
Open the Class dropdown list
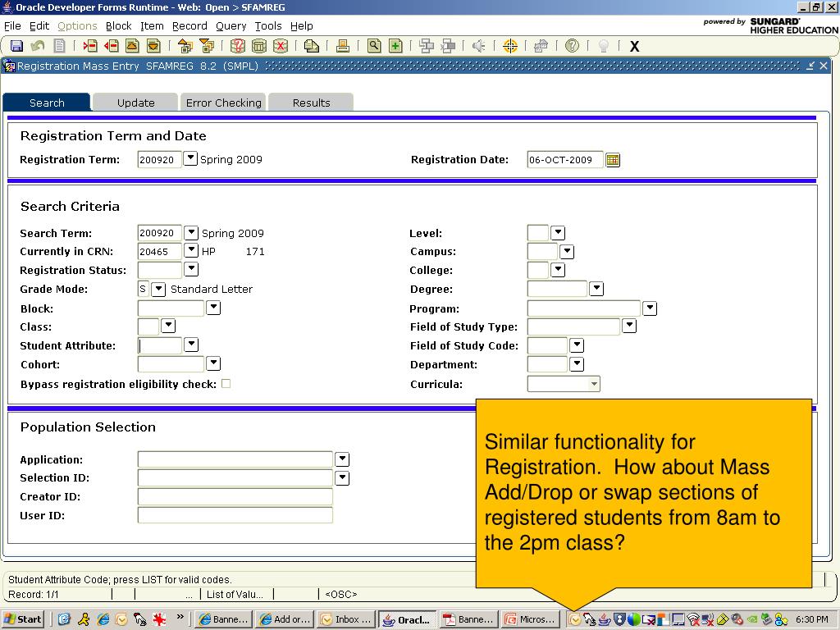[168, 326]
